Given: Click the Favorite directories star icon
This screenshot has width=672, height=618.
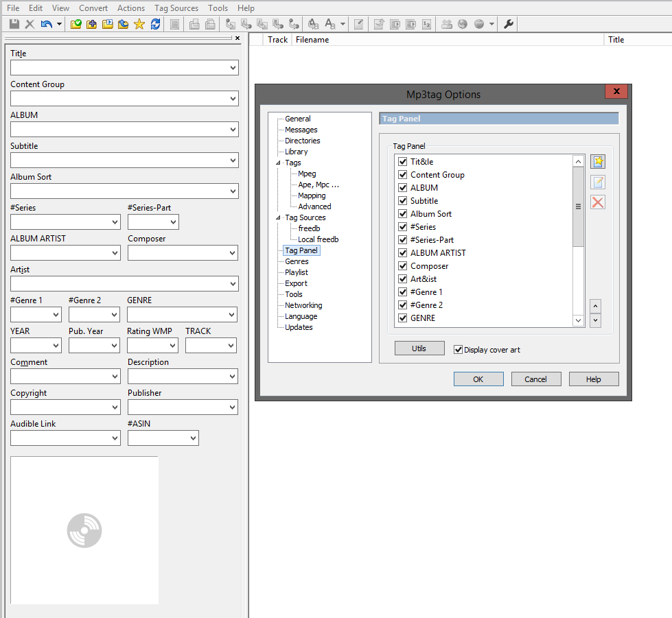Looking at the screenshot, I should 139,24.
